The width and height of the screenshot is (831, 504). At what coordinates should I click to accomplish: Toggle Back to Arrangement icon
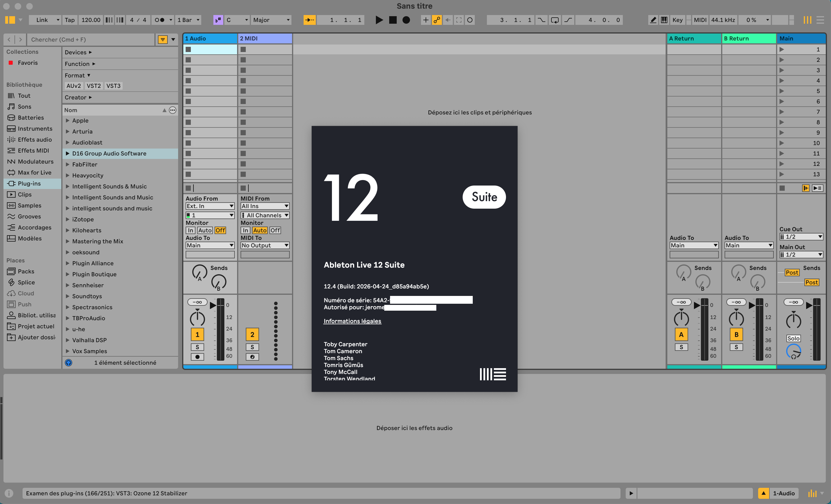point(805,188)
